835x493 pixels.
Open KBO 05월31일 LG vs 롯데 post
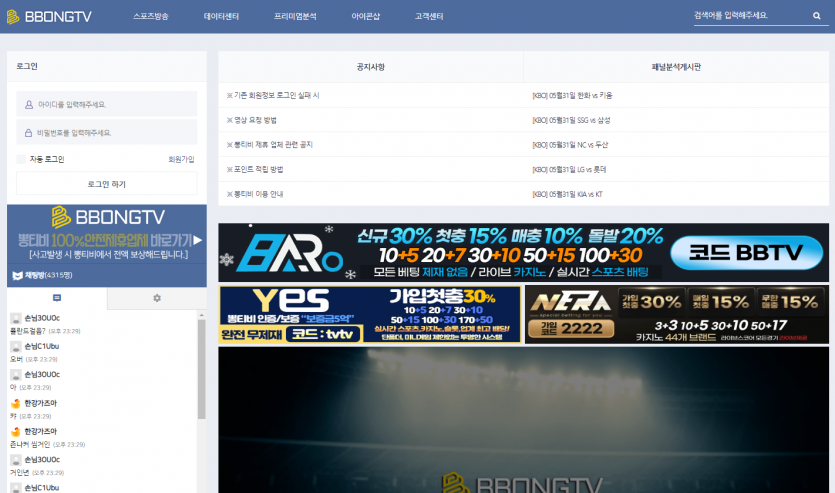pyautogui.click(x=569, y=169)
